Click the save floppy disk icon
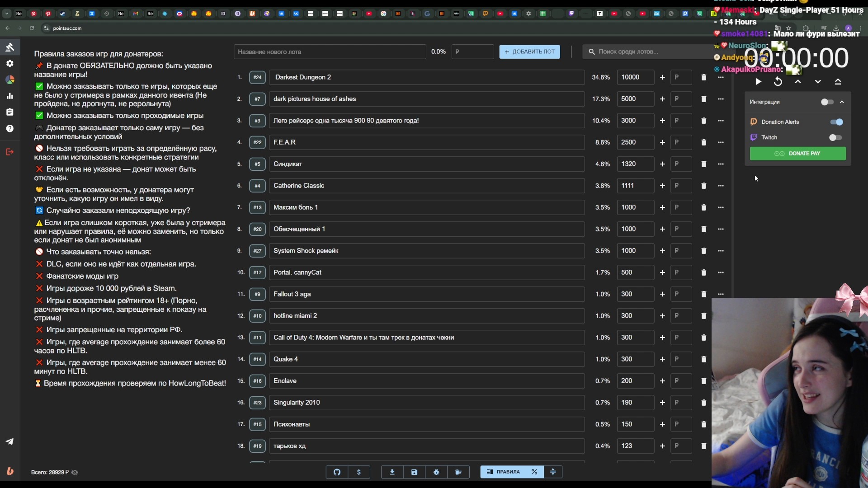This screenshot has height=488, width=868. click(414, 472)
